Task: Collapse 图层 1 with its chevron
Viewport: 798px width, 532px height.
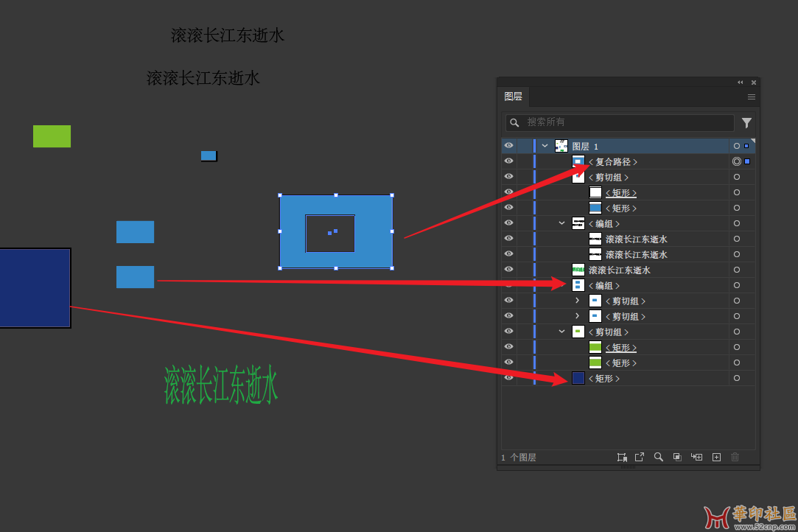Action: click(x=545, y=146)
